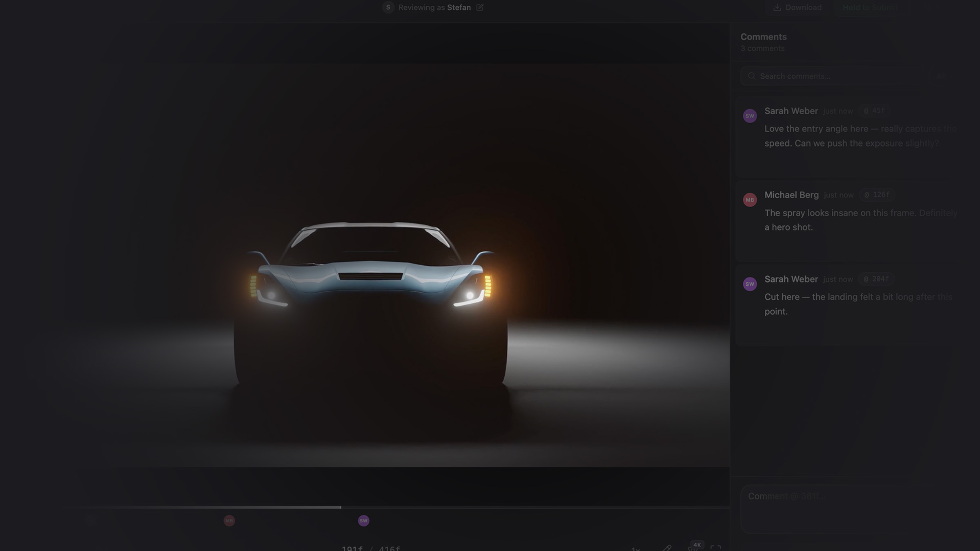Viewport: 980px width, 551px height.
Task: Click the MB marker on timeline
Action: 229,521
